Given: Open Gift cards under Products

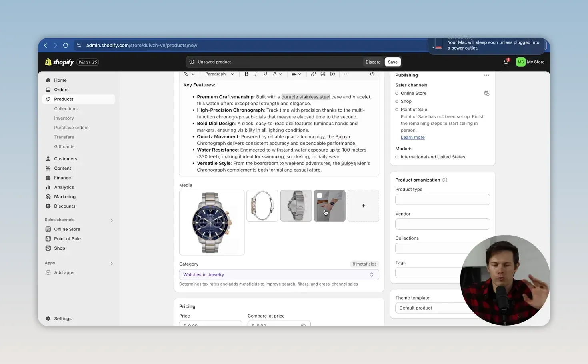Looking at the screenshot, I should [x=64, y=147].
